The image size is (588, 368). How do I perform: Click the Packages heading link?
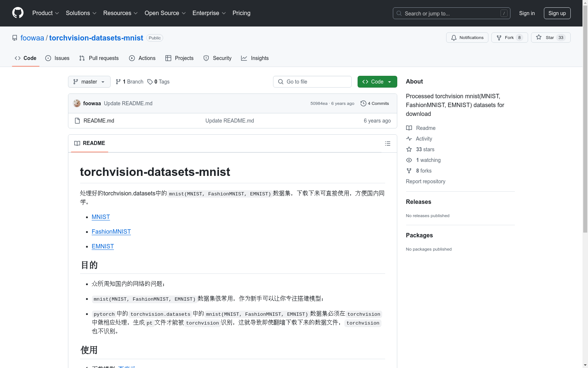[419, 235]
